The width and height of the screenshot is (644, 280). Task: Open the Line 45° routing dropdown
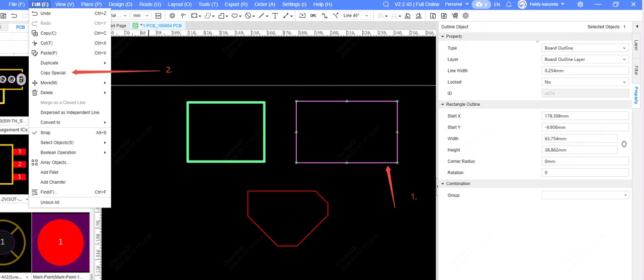(x=356, y=16)
